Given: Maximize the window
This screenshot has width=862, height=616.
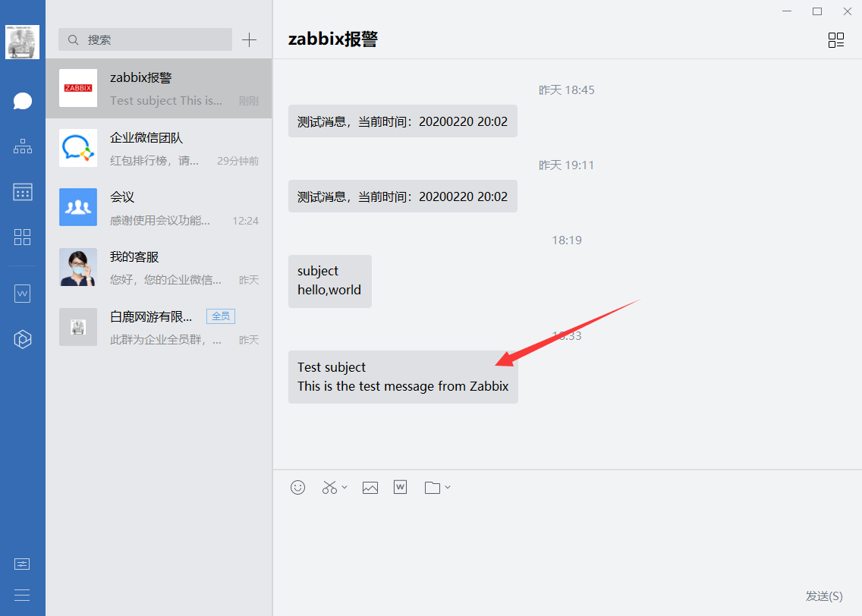Looking at the screenshot, I should click(817, 11).
